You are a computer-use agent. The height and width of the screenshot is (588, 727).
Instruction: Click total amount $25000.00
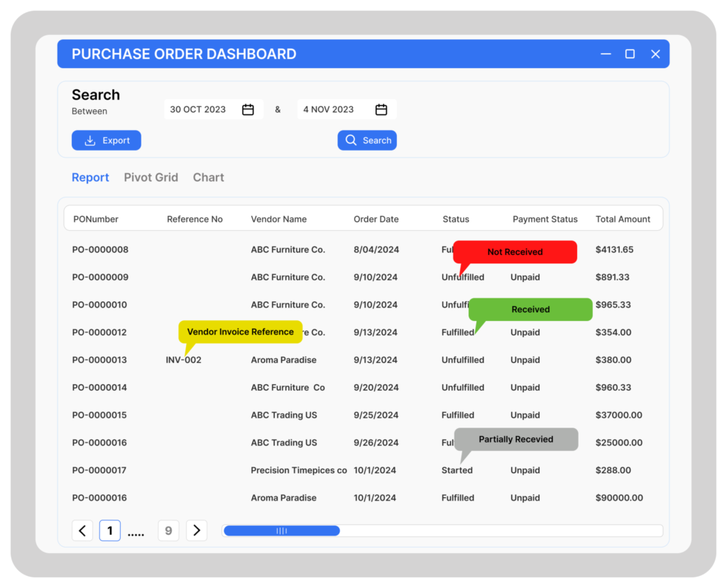[619, 442]
